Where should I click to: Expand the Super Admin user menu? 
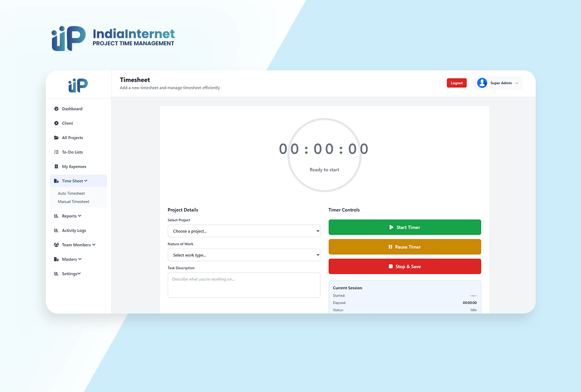pos(516,83)
